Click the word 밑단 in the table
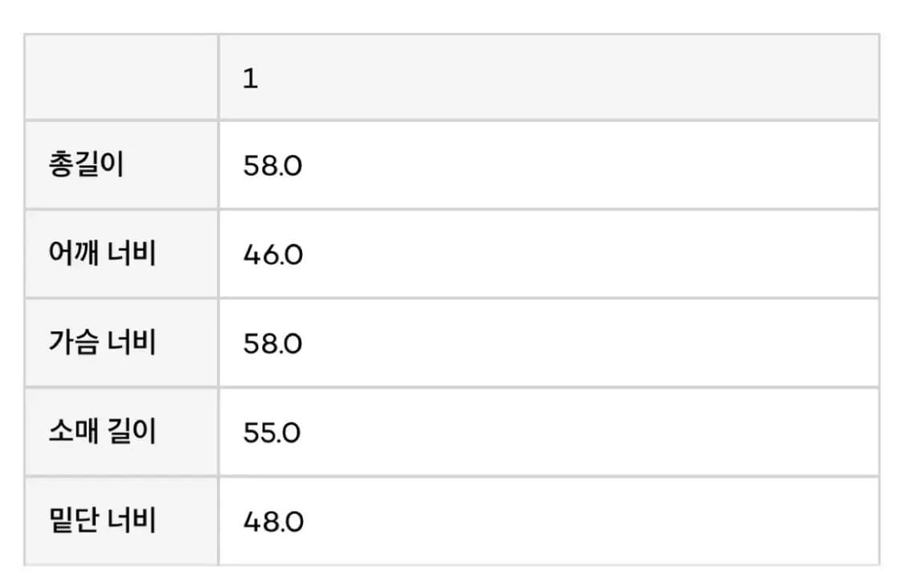This screenshot has width=904, height=588. (73, 521)
